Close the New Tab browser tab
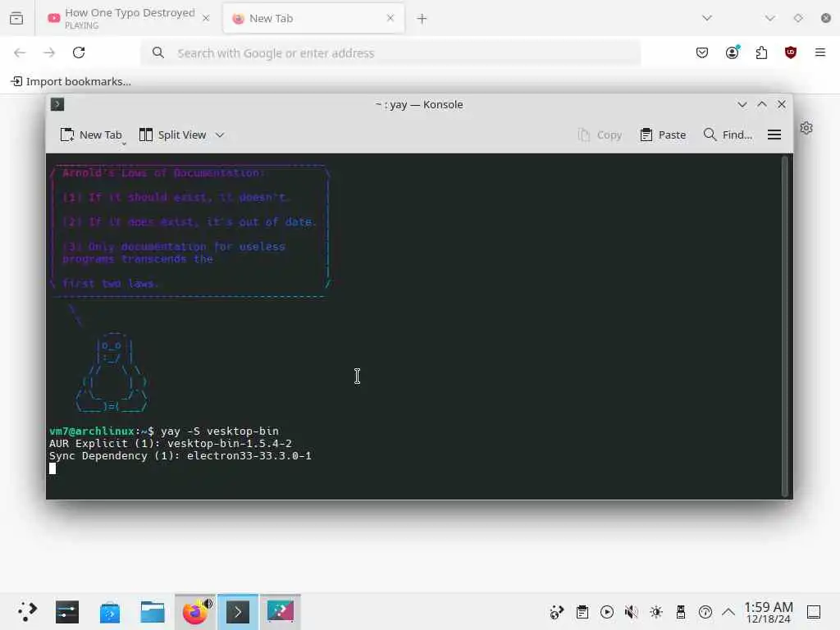Viewport: 840px width, 630px height. point(390,18)
